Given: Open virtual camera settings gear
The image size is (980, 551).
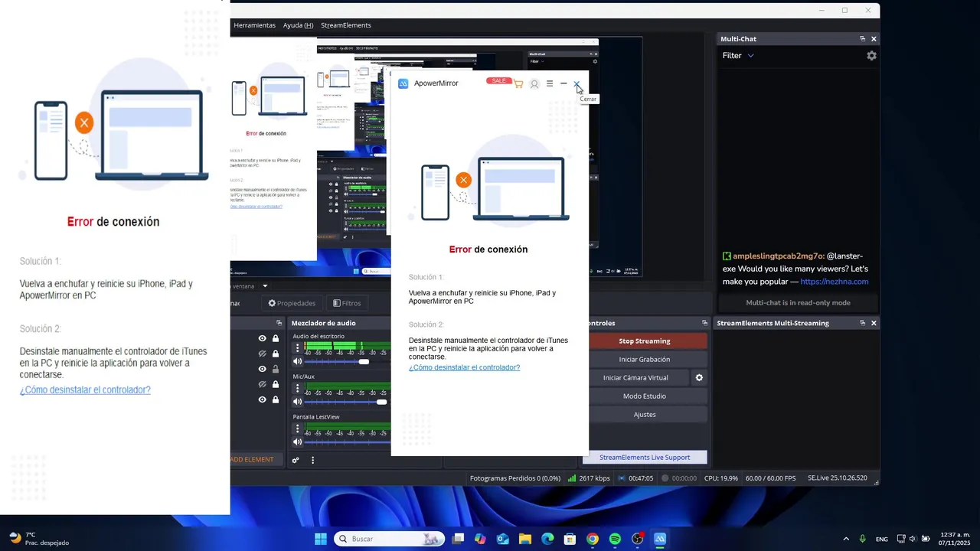Looking at the screenshot, I should pos(699,377).
